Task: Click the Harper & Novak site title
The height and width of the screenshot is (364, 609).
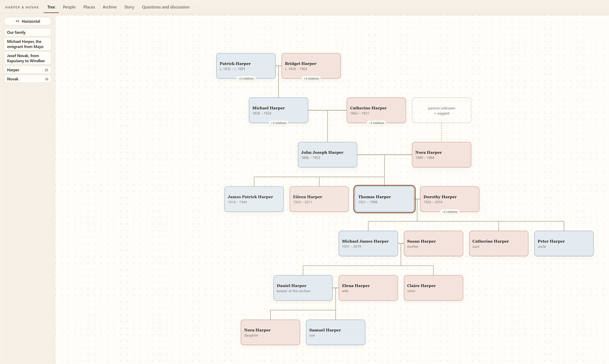Action: pyautogui.click(x=22, y=7)
